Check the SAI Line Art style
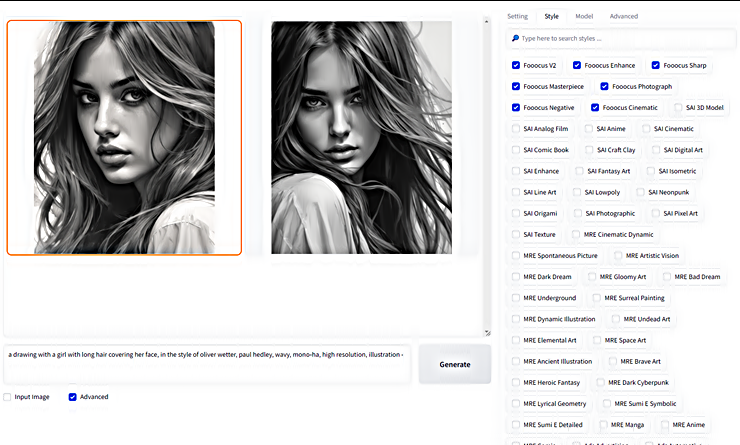Image resolution: width=740 pixels, height=445 pixels. coord(516,192)
